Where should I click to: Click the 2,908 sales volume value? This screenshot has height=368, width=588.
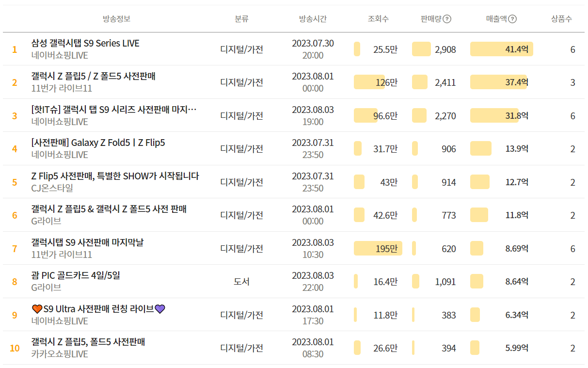click(445, 49)
